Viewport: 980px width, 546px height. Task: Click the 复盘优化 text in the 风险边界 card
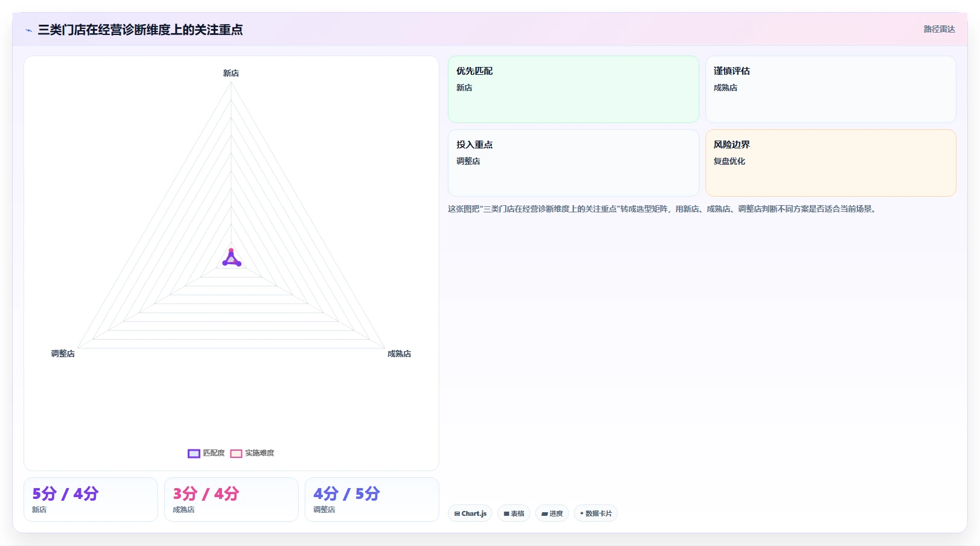click(x=729, y=161)
